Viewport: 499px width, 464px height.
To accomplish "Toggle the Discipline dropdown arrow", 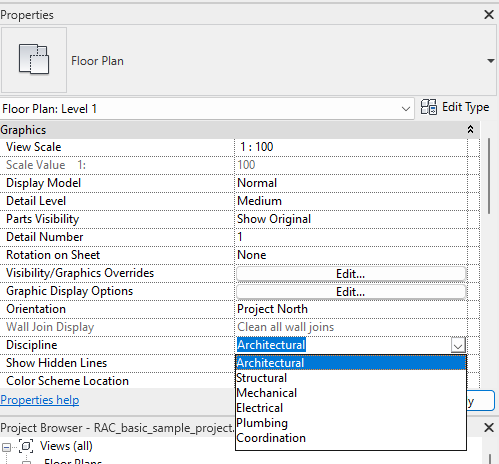I will pos(458,345).
